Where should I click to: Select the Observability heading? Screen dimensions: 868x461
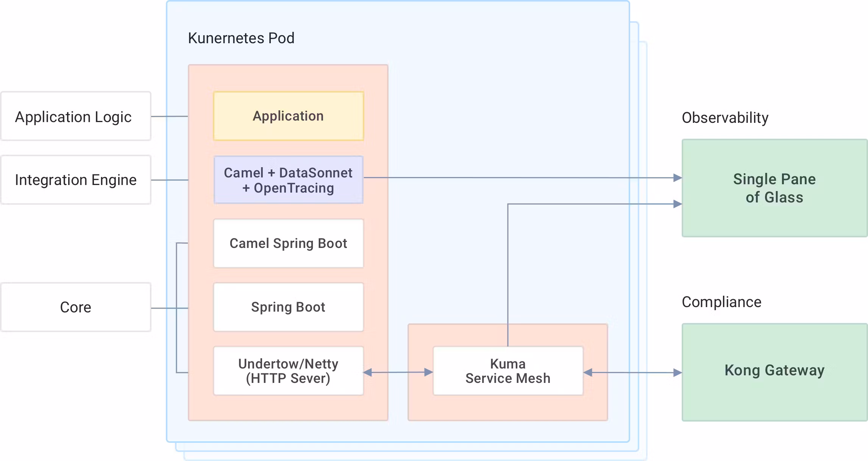pyautogui.click(x=725, y=118)
